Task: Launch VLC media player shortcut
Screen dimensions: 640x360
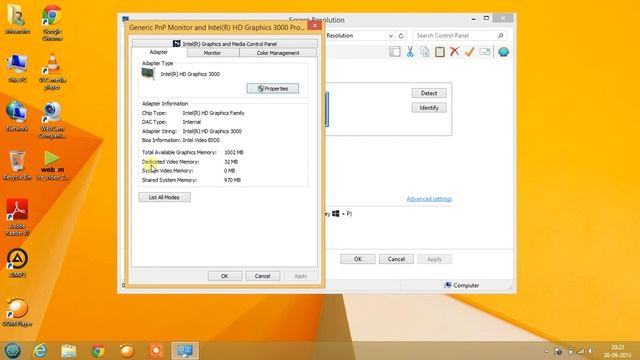Action: coord(52,72)
